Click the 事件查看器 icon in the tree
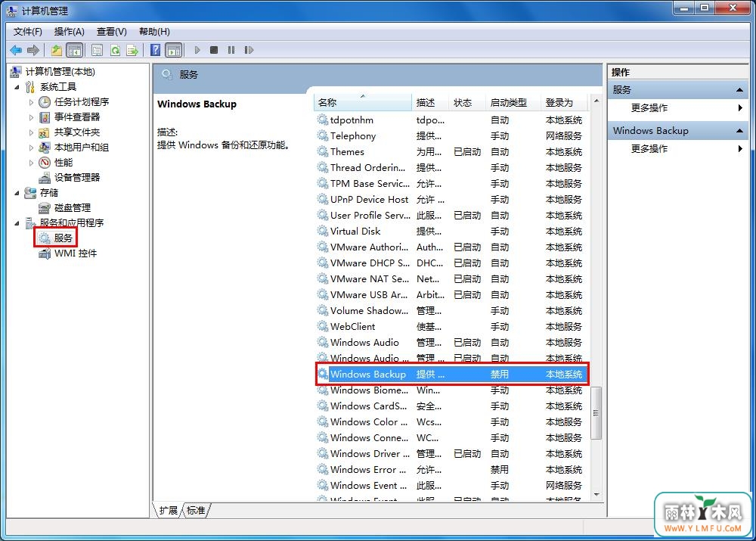 45,117
